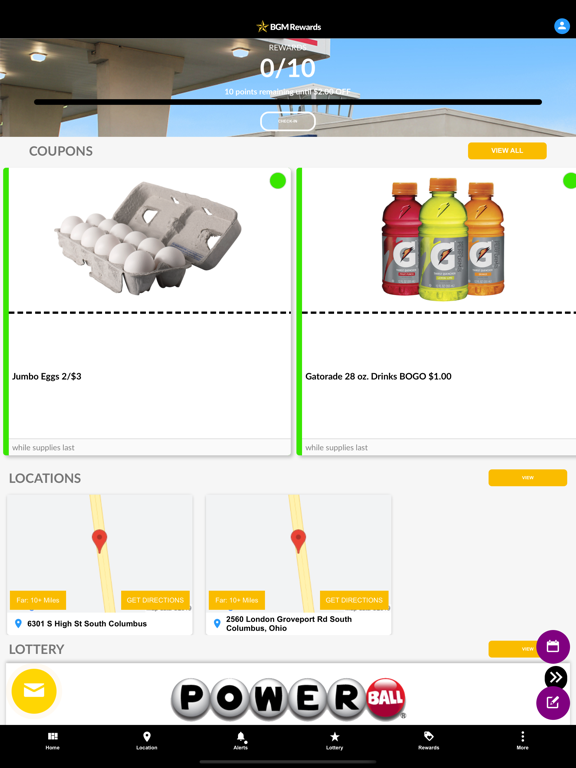
Task: Tap 'Far: 10+ Miles' on London Groveport map
Action: (x=237, y=600)
